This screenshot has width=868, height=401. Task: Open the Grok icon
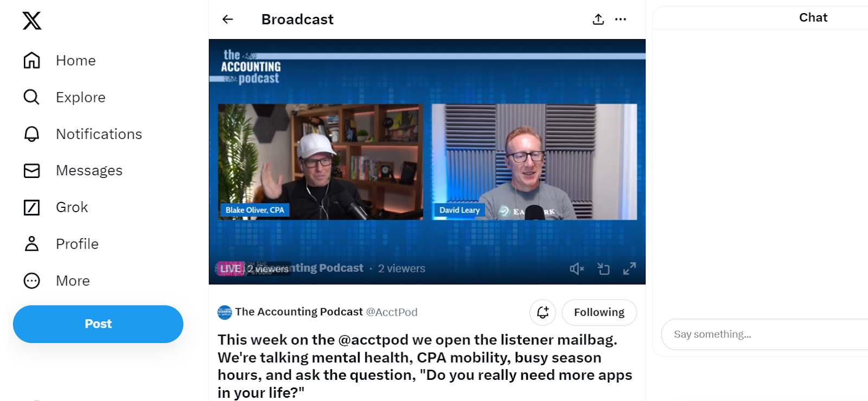(x=32, y=207)
